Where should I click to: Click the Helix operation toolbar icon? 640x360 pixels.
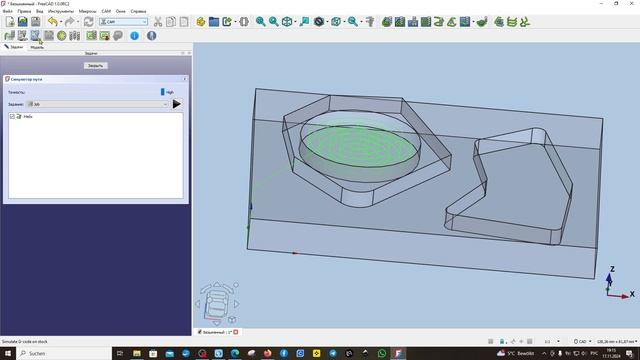(x=439, y=22)
